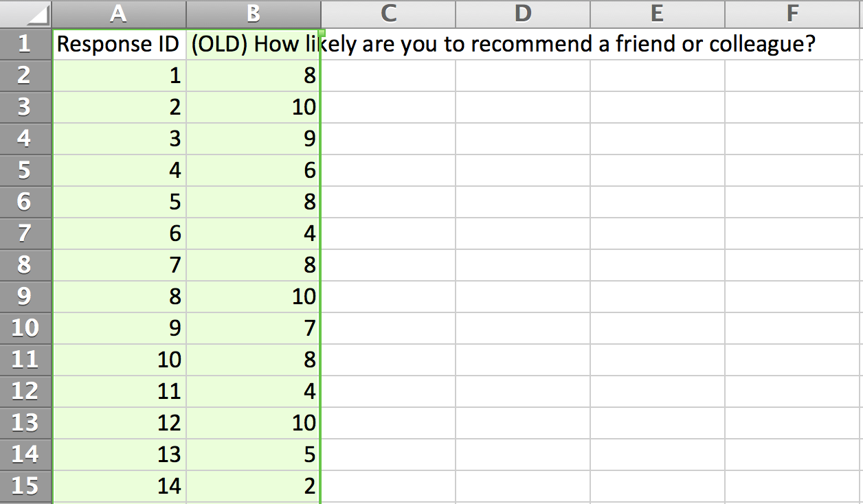
Task: Select column B header
Action: [253, 14]
